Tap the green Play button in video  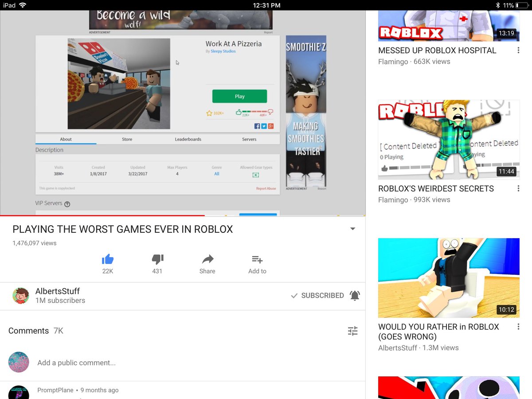[x=239, y=96]
